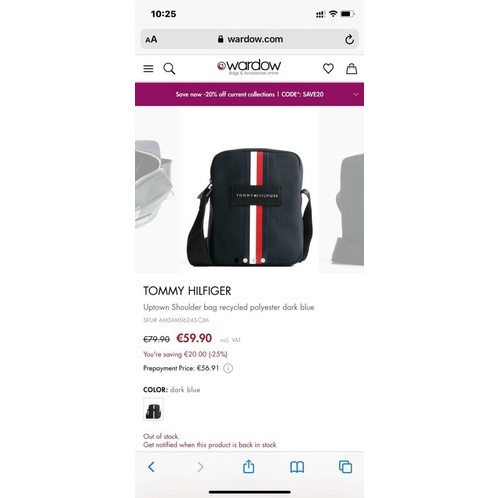Image resolution: width=498 pixels, height=498 pixels.
Task: Open the wishlist heart icon
Action: 328,69
